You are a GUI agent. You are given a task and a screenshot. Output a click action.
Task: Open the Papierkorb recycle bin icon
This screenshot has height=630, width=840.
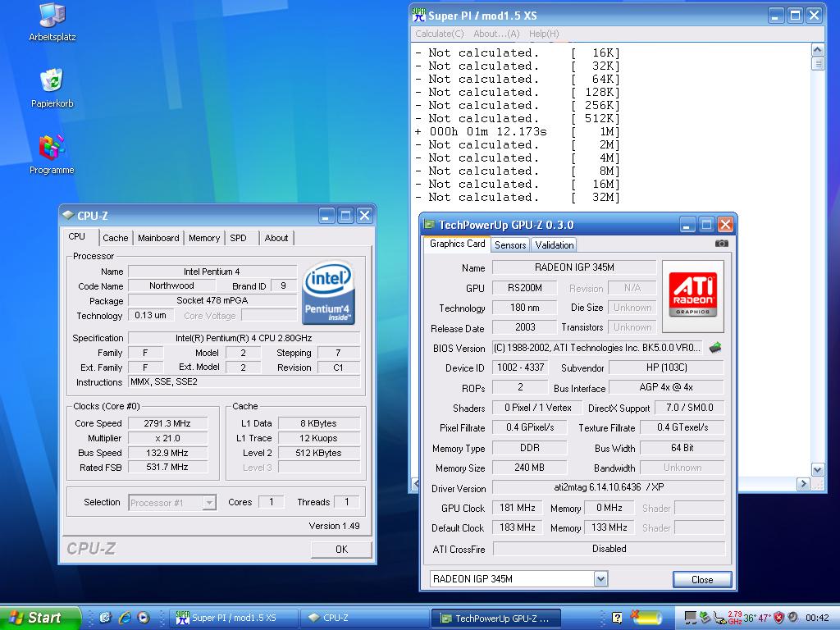coord(52,81)
